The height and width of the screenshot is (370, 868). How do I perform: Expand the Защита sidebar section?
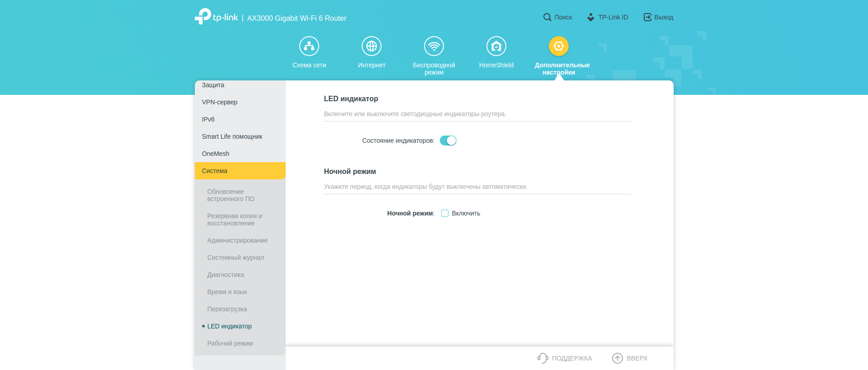click(213, 85)
